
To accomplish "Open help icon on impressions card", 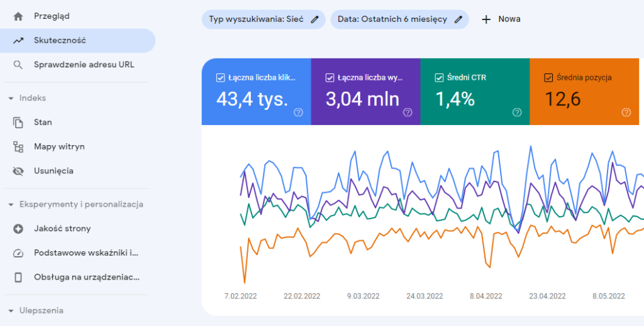I will click(x=408, y=112).
